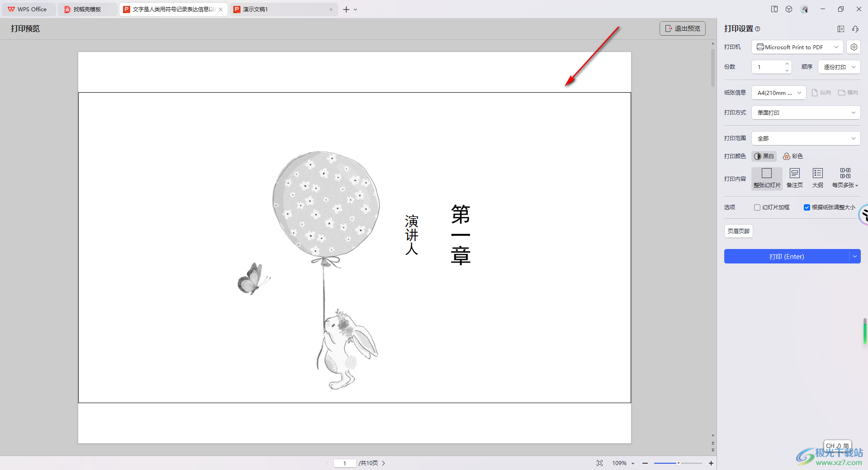
Task: Click the CH input method indicator
Action: 837,446
